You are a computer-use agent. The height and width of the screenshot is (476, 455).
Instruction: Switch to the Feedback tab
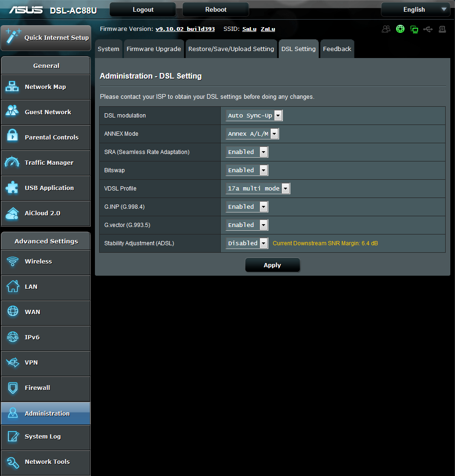[337, 49]
